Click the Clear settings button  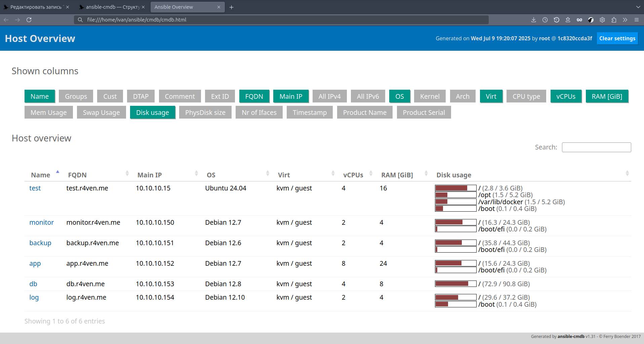(617, 38)
